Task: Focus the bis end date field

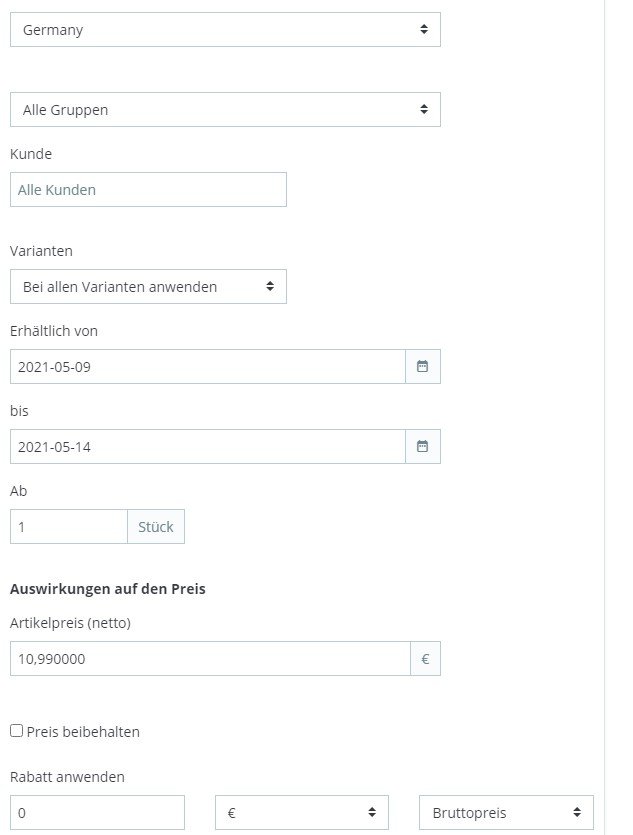Action: [207, 447]
